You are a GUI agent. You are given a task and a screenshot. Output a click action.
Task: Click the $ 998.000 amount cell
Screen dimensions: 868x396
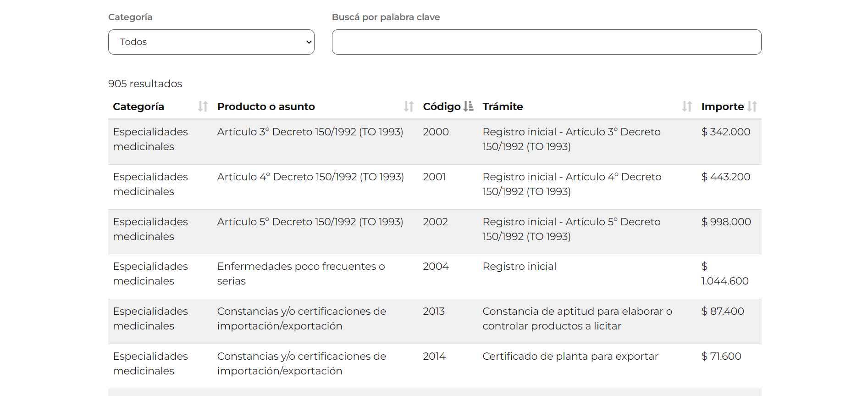(726, 222)
